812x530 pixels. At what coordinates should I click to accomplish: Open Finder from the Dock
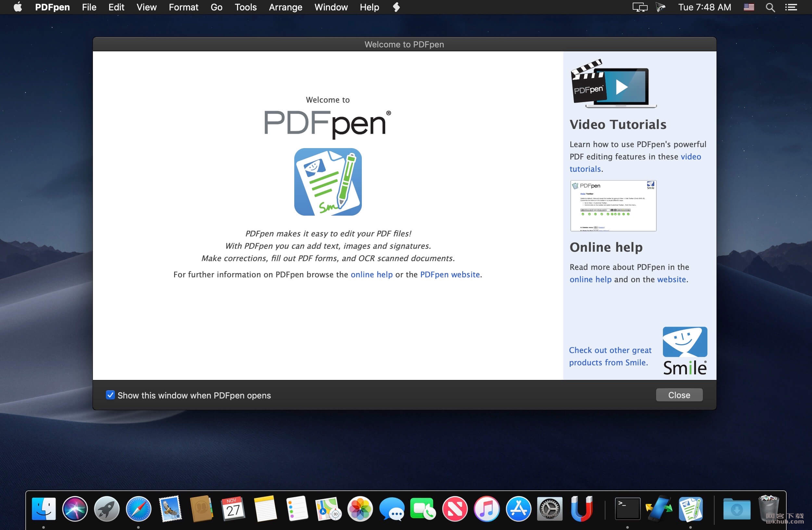click(44, 509)
